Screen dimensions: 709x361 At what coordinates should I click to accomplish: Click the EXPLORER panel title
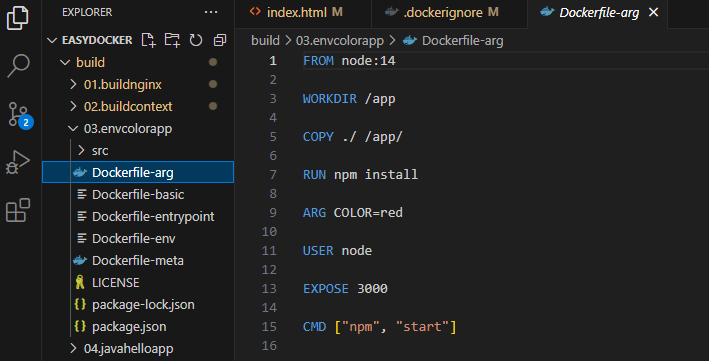click(87, 12)
